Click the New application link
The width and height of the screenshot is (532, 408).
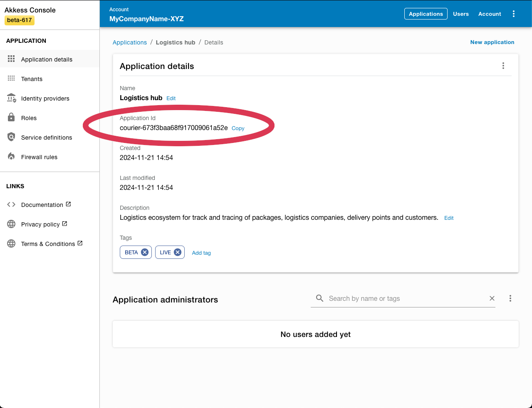(x=492, y=42)
